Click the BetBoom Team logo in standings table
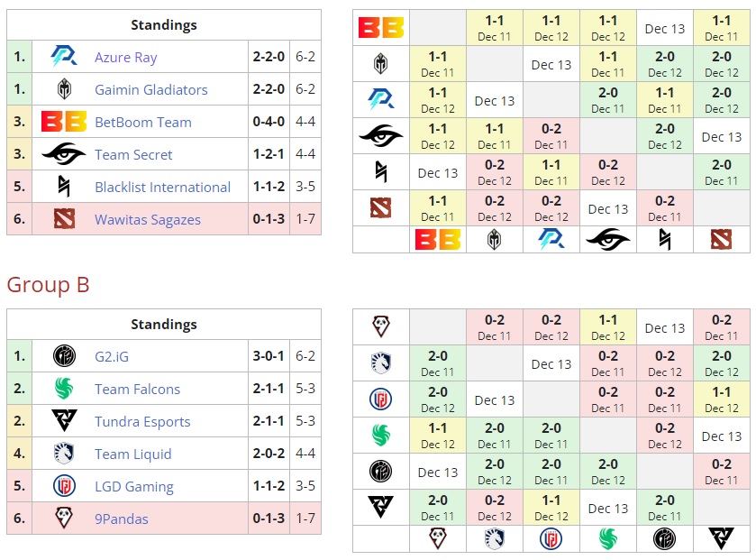This screenshot has height=560, width=756. pos(64,122)
